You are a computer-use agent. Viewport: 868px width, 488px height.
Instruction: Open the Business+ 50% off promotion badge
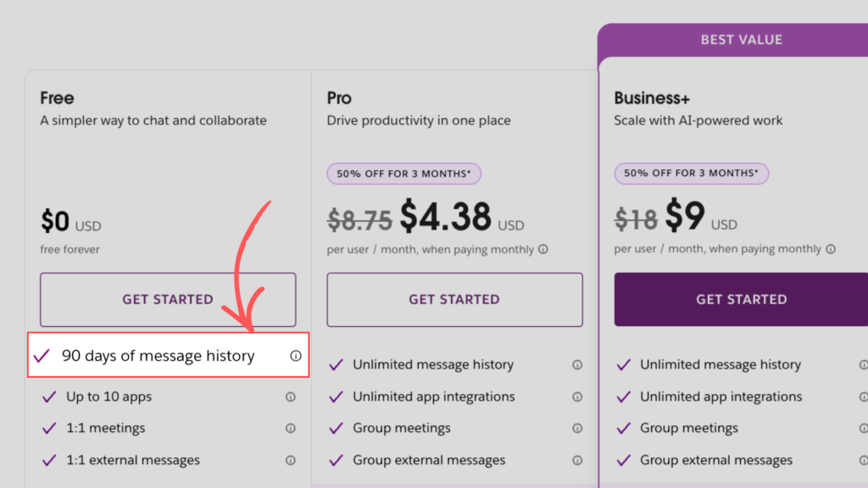[x=691, y=173]
